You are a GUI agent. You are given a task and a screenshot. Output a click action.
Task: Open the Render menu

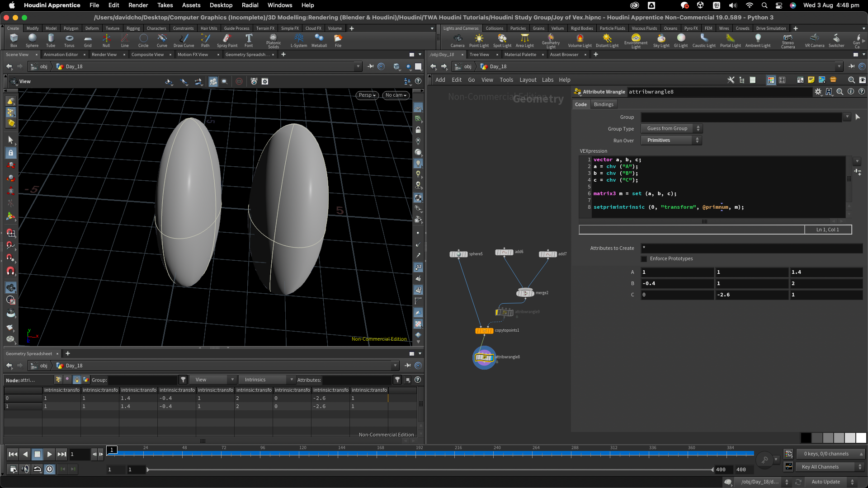click(138, 5)
